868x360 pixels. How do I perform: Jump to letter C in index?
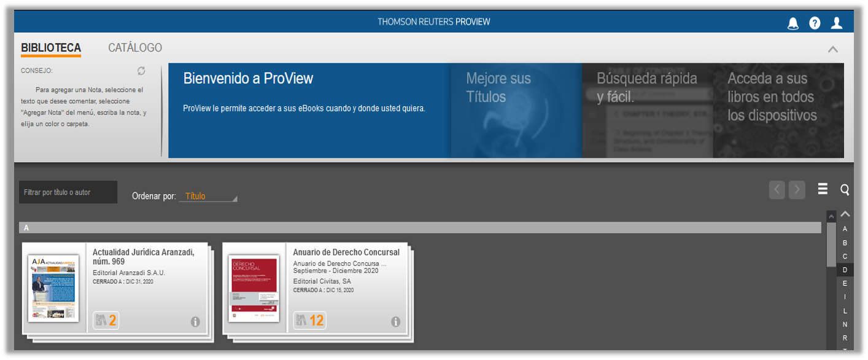coord(845,256)
